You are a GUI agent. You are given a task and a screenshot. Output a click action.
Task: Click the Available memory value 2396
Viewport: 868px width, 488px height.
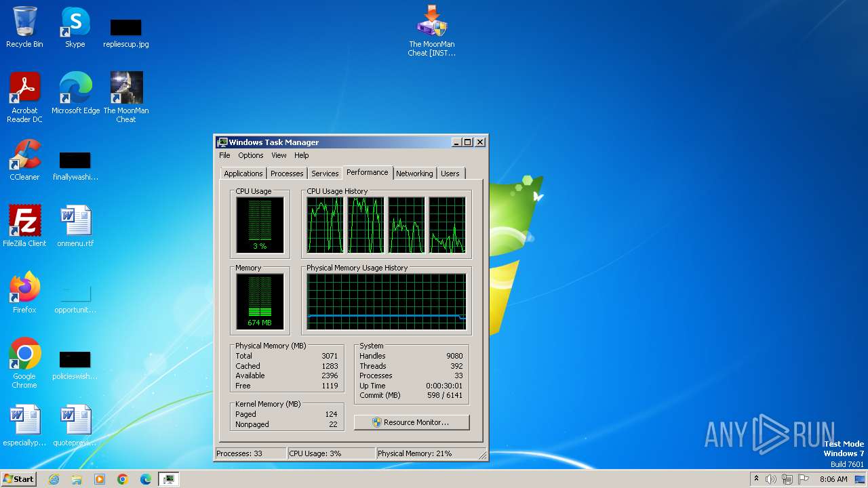330,375
